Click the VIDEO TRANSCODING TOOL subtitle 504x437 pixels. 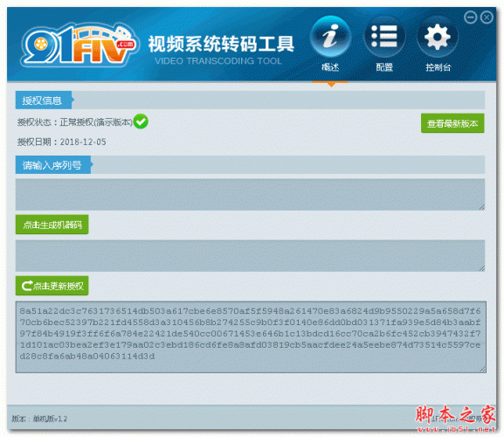218,61
